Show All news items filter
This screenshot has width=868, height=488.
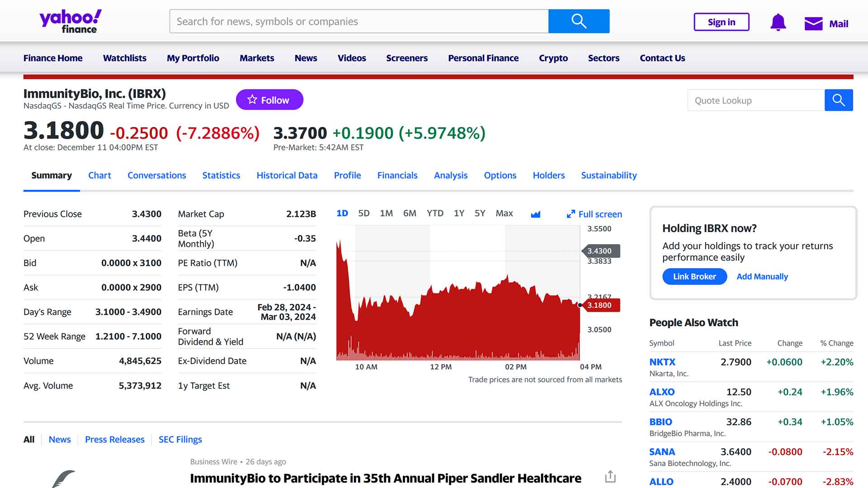(29, 440)
